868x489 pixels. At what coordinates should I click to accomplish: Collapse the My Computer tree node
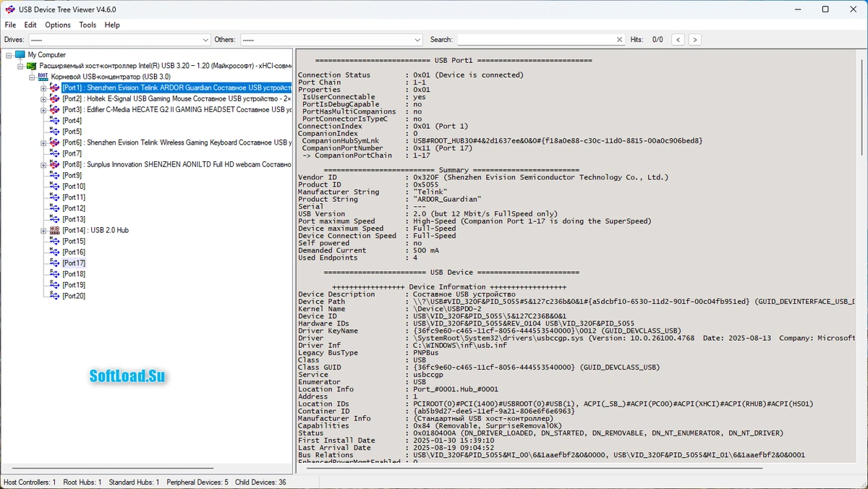(9, 55)
